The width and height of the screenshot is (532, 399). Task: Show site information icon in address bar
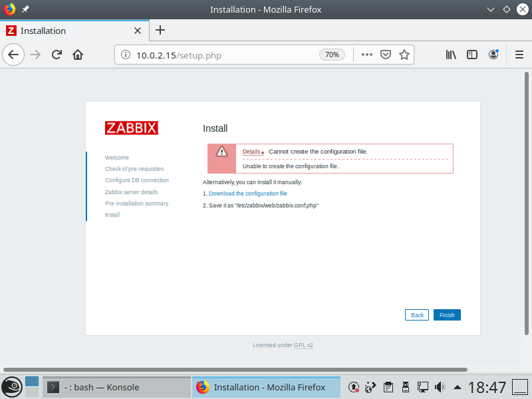(126, 55)
